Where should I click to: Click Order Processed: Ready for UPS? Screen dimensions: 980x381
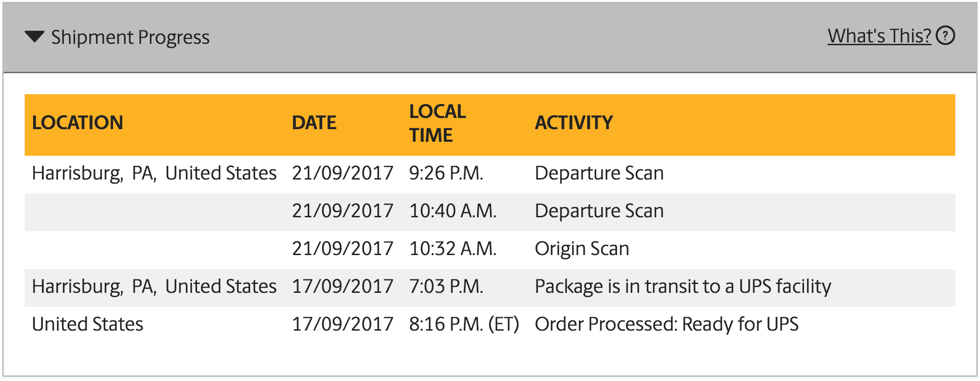click(x=667, y=324)
